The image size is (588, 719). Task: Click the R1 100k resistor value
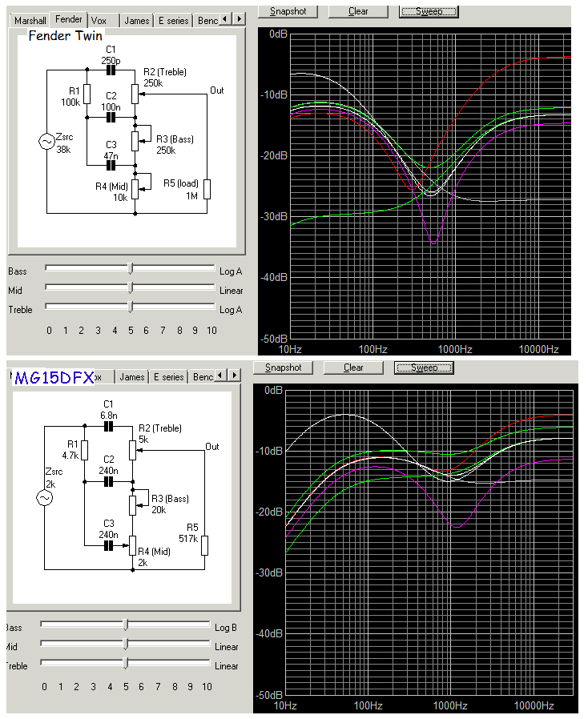70,102
